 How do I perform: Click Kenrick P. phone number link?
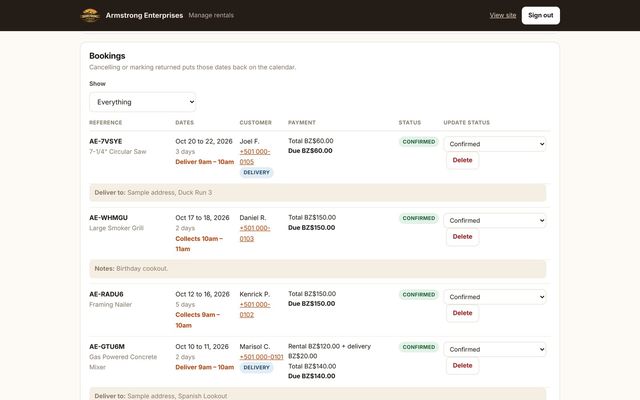coord(255,310)
